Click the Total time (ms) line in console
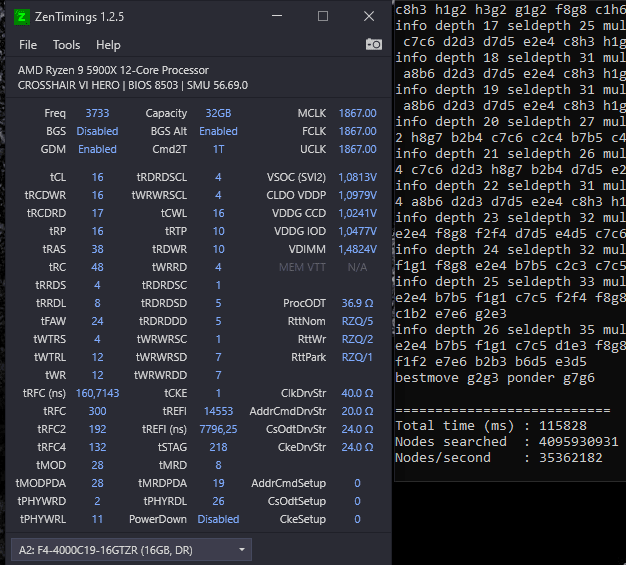The height and width of the screenshot is (565, 626). tap(491, 425)
